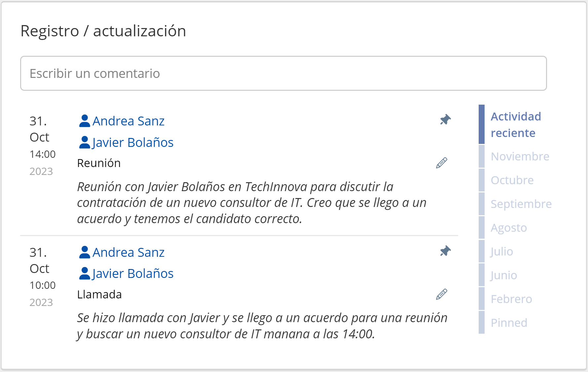Show Pinned entries in the sidebar
Image resolution: width=588 pixels, height=372 pixels.
[509, 323]
